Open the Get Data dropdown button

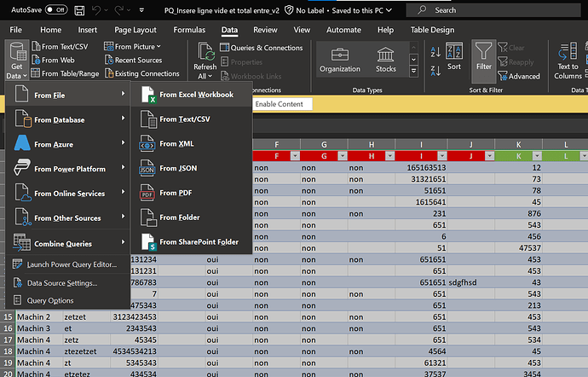[x=17, y=60]
